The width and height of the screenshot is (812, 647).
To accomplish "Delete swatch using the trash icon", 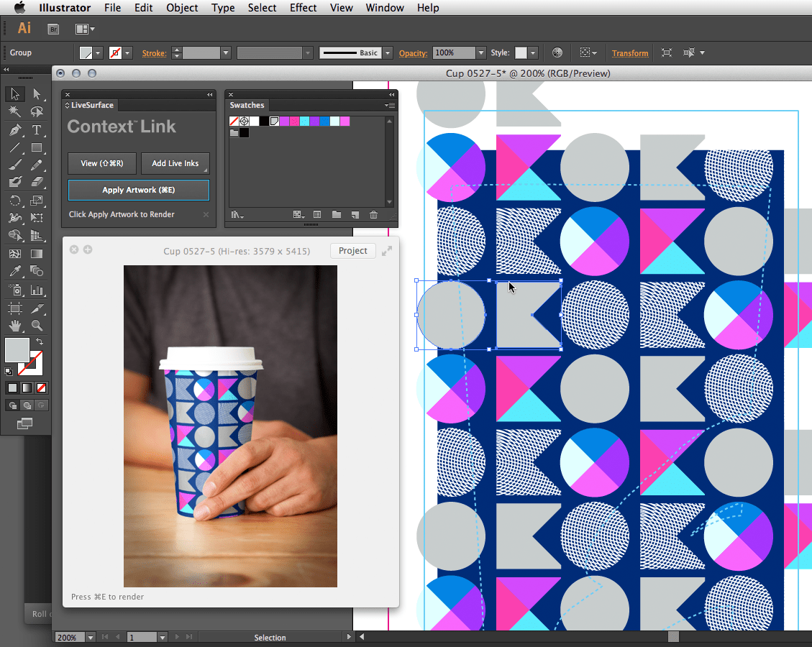I will pyautogui.click(x=373, y=214).
